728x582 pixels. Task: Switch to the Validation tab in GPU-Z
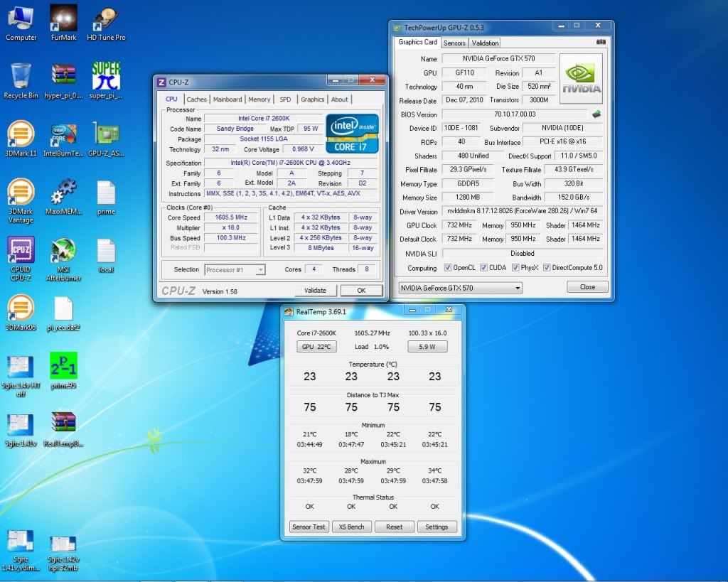[x=485, y=43]
